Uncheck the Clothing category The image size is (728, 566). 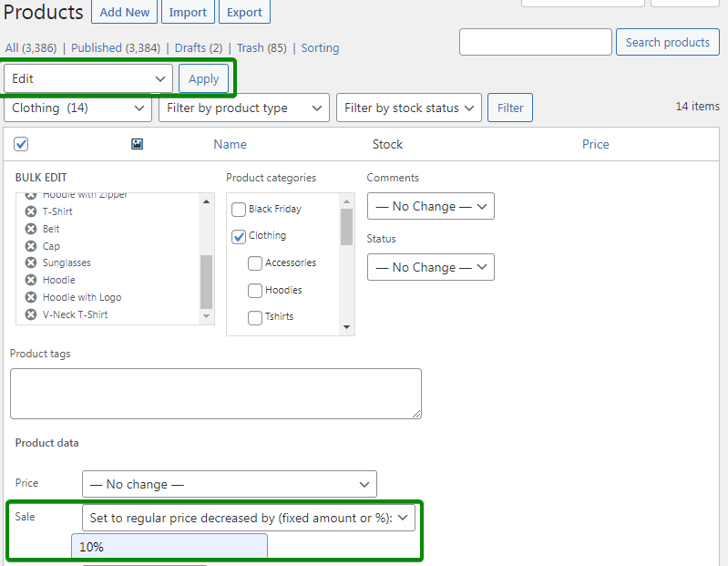coord(239,237)
